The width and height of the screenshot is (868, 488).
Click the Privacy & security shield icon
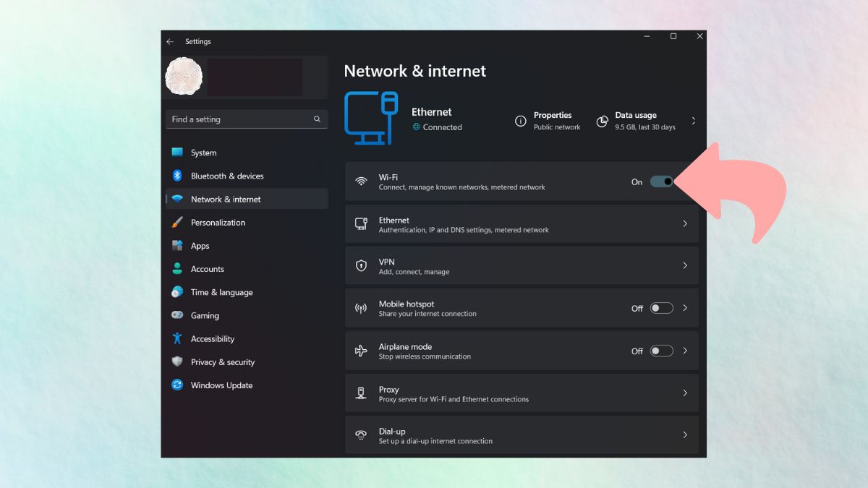[177, 361]
